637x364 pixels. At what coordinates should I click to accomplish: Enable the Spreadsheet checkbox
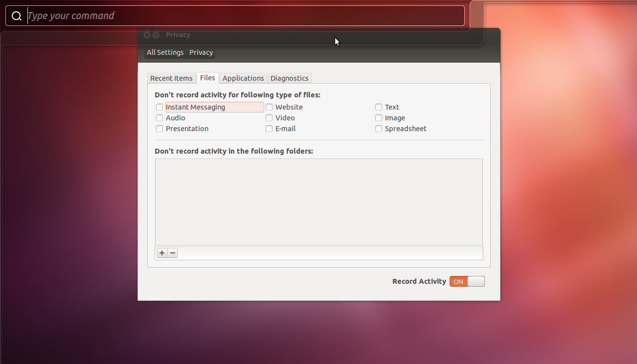tap(379, 129)
